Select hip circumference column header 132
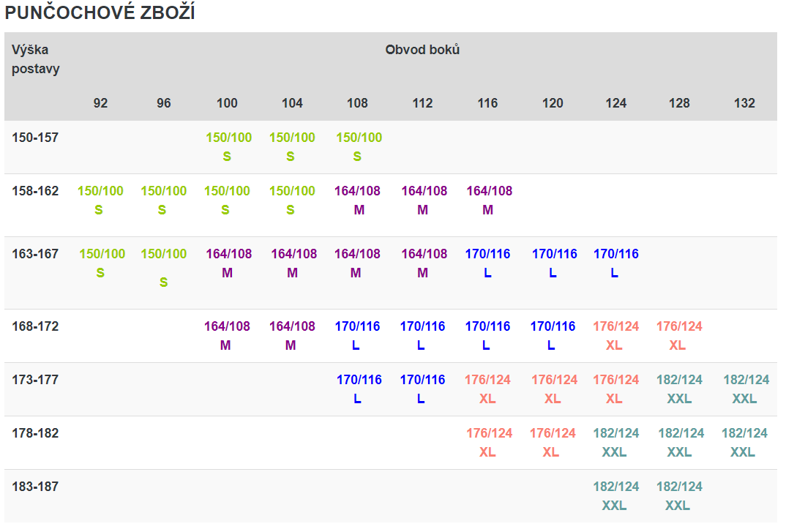Screen dimensions: 786x532 tap(744, 103)
